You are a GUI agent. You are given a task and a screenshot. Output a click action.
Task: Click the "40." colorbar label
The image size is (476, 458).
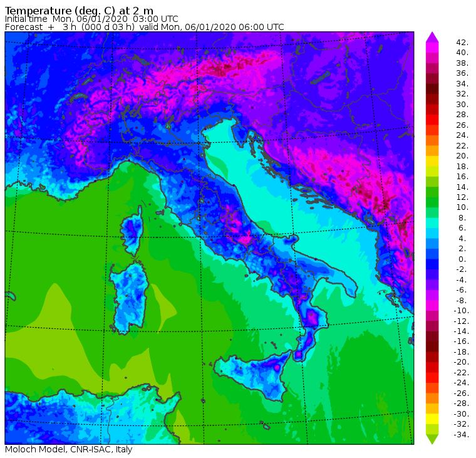click(462, 53)
